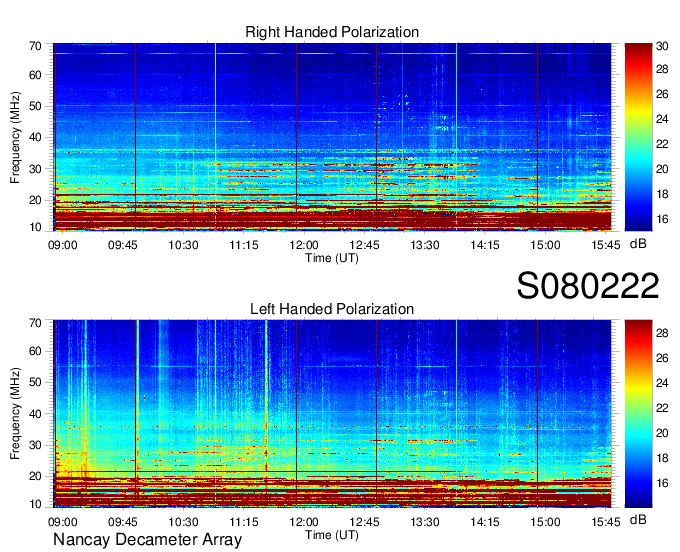Click "12:00" time tick under Right Handed plot

[304, 245]
